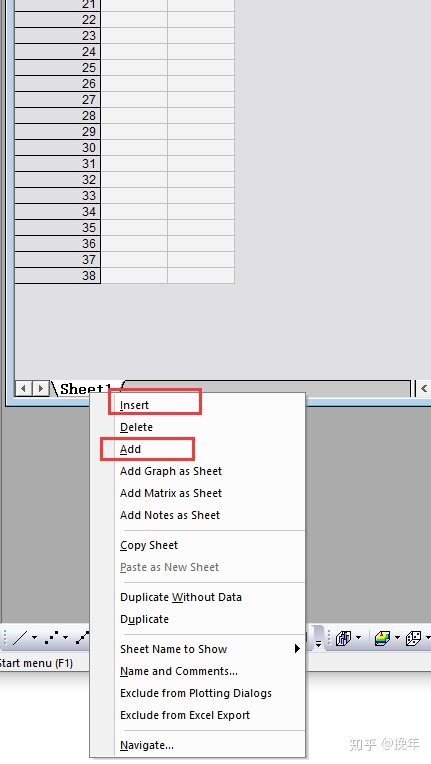This screenshot has height=764, width=431.
Task: Select row header 38
Action: (57, 276)
